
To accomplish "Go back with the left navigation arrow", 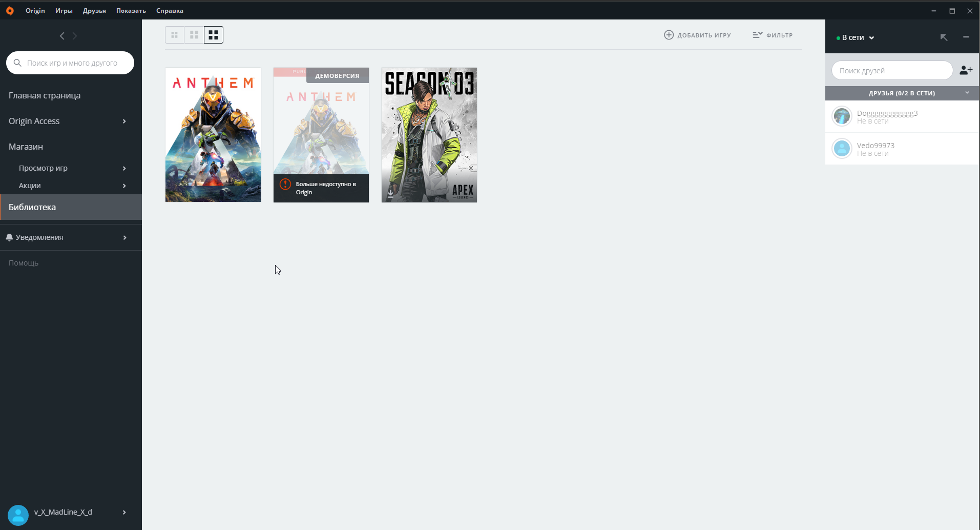I will pos(62,36).
